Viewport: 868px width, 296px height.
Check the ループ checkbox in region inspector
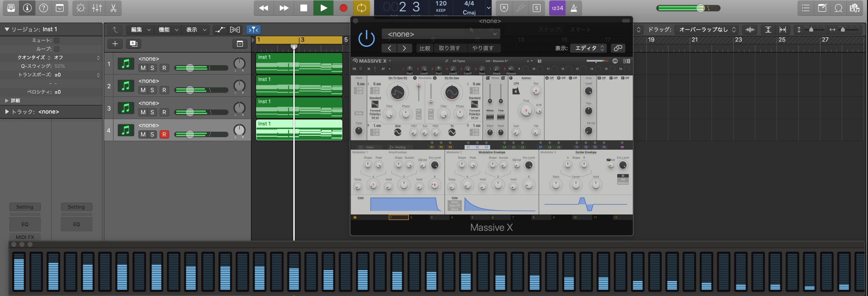click(57, 49)
